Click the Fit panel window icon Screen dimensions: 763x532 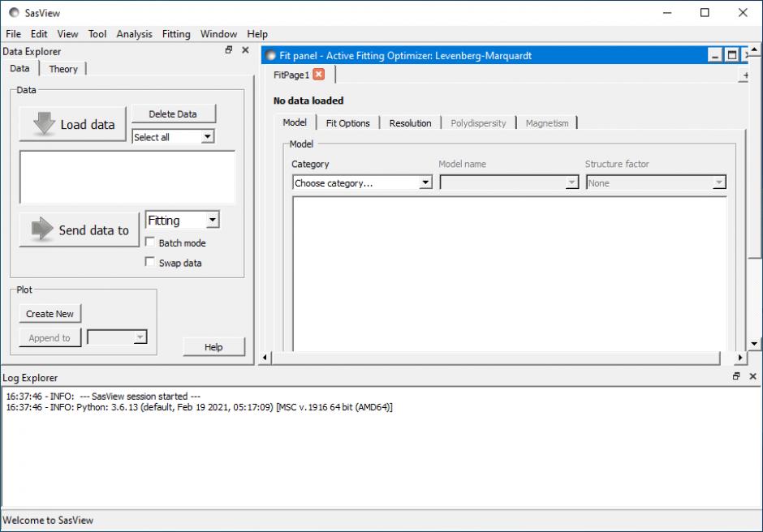coord(271,55)
